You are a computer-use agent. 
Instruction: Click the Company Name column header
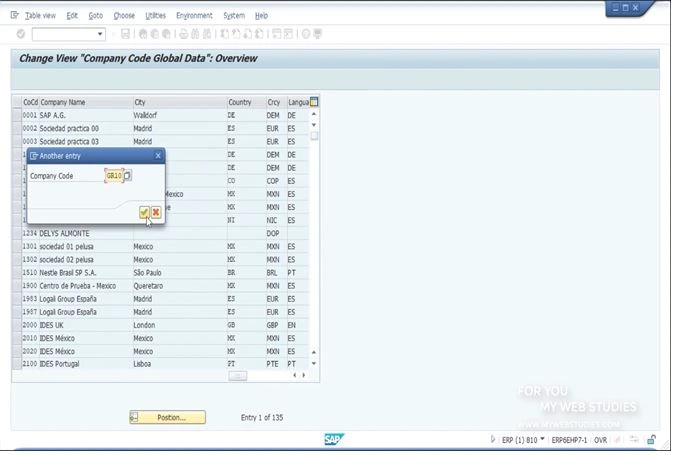point(86,102)
